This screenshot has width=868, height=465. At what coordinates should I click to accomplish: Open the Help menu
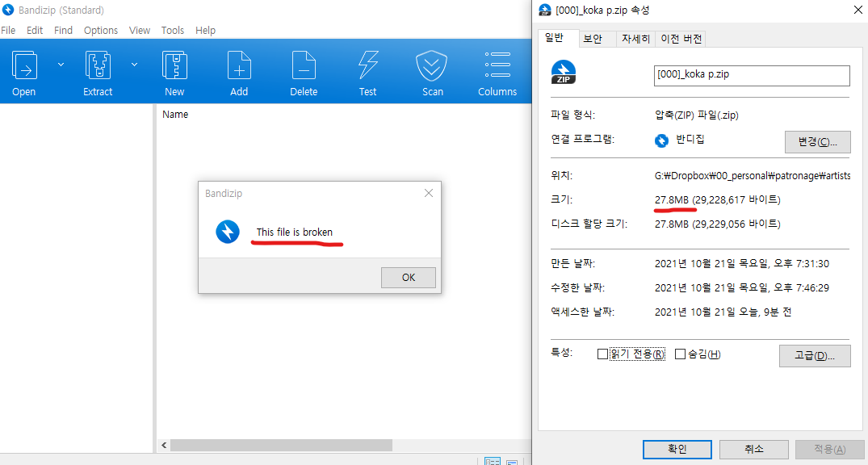[x=205, y=31]
